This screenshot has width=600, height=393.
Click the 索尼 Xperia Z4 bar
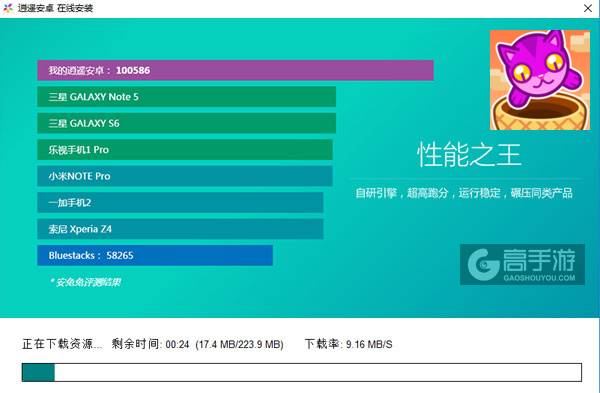click(x=180, y=229)
